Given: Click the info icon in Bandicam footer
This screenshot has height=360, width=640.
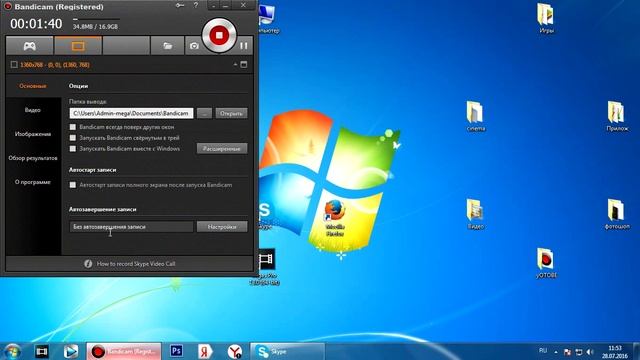Looking at the screenshot, I should [x=88, y=264].
